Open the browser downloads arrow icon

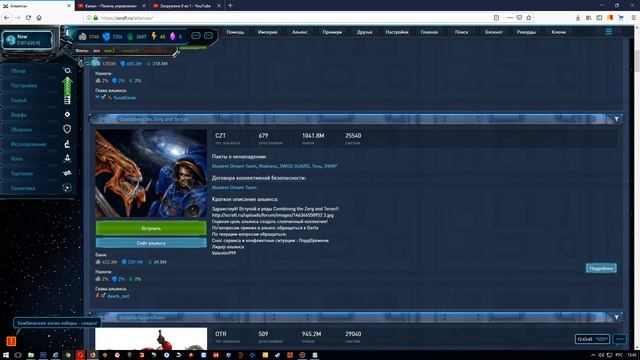(x=578, y=18)
